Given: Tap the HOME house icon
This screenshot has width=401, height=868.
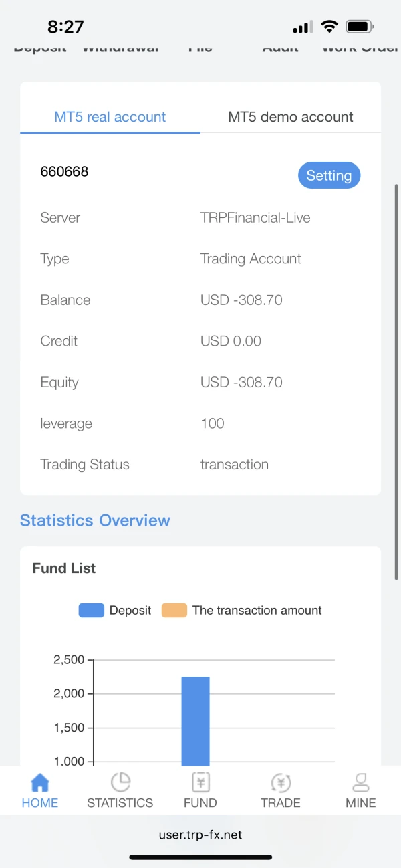Looking at the screenshot, I should click(x=40, y=782).
